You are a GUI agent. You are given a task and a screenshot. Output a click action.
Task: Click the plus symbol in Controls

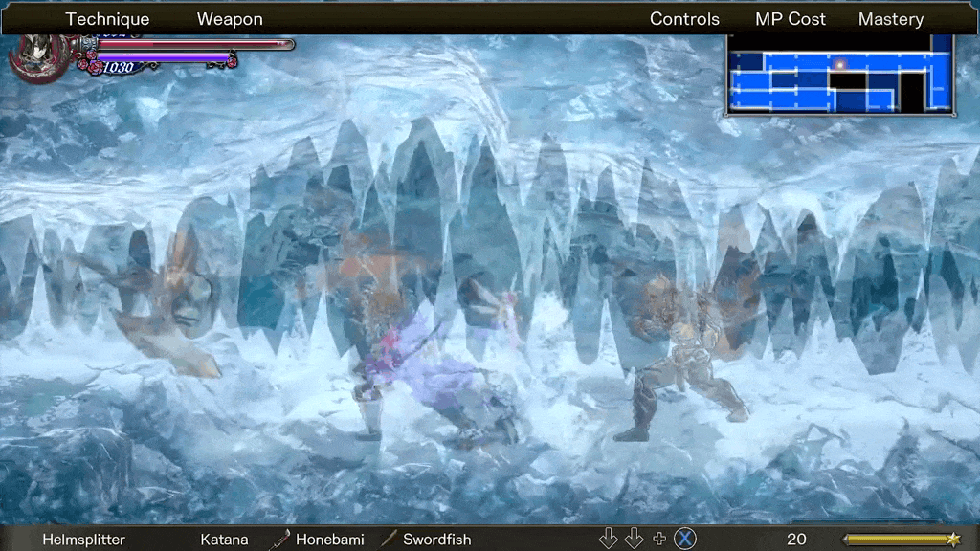pyautogui.click(x=659, y=539)
